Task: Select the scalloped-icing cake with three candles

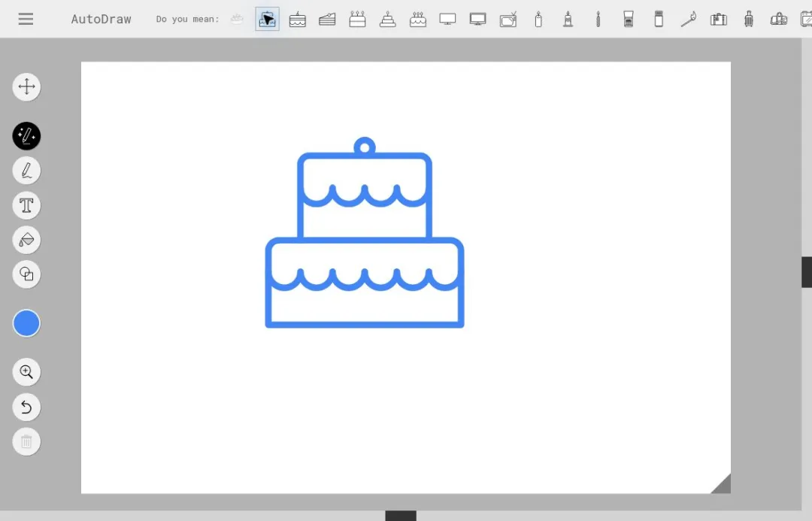Action: point(417,19)
